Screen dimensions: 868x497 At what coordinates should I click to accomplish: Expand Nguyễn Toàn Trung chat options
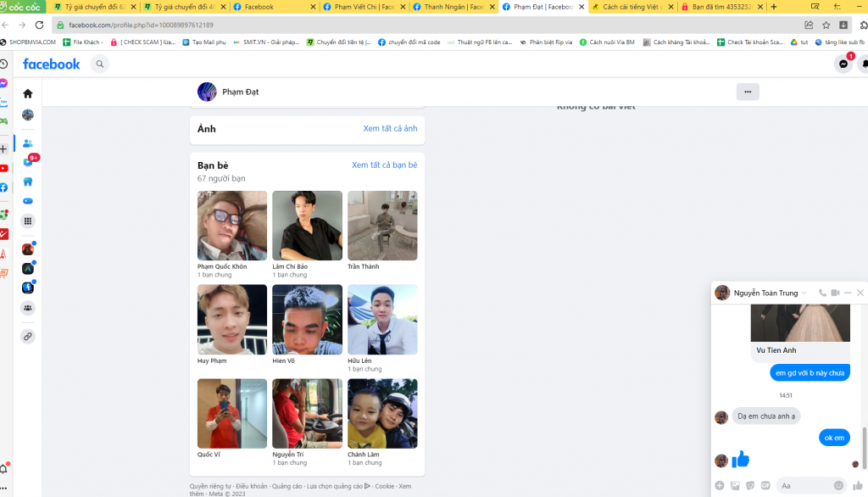coord(804,293)
